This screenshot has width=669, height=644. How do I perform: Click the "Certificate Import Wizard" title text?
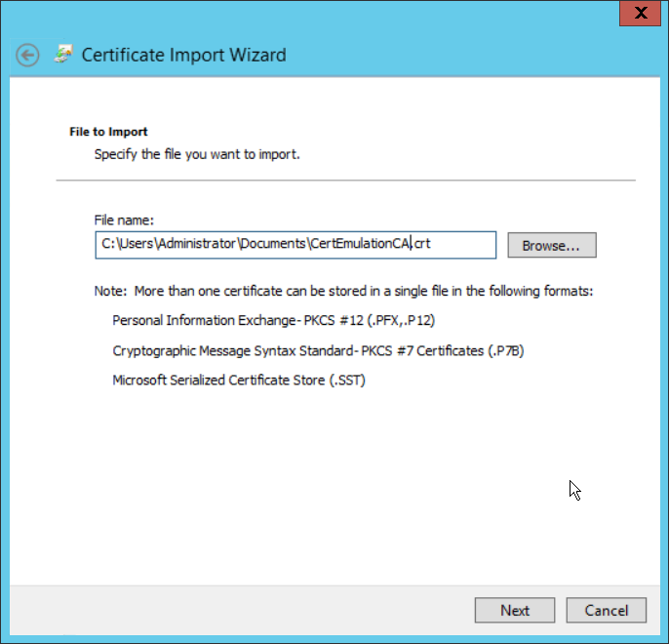183,55
